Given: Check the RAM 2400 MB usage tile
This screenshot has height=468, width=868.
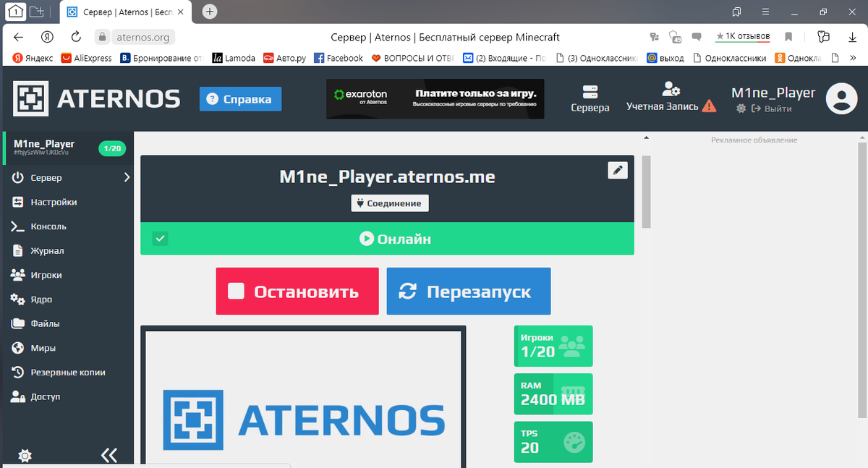Looking at the screenshot, I should (553, 393).
